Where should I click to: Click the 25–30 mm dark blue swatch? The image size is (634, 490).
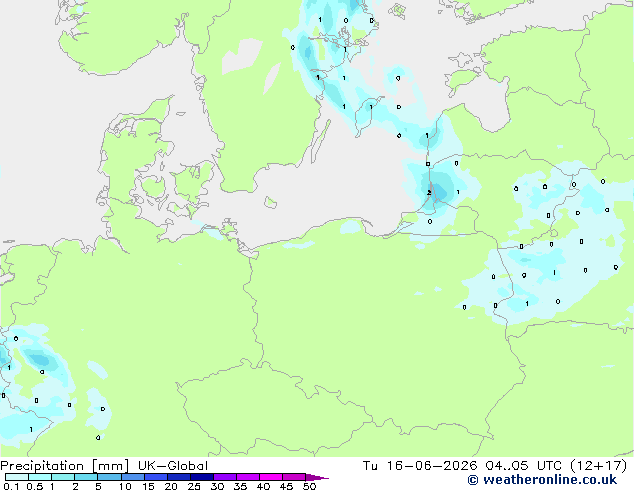[x=201, y=477]
